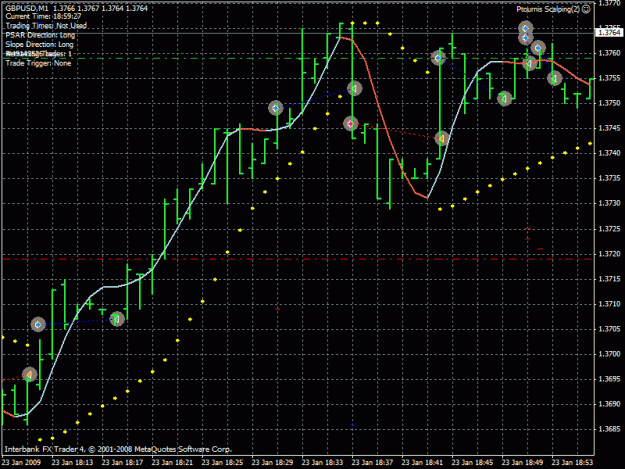Viewport: 625px width, 469px height.
Task: Click the Ptoumis Scalping(2) expert label
Action: pos(548,9)
